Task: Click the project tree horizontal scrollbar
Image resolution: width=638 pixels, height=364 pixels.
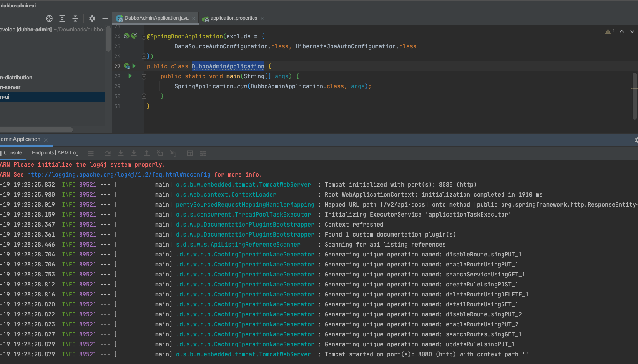Action: pyautogui.click(x=37, y=130)
